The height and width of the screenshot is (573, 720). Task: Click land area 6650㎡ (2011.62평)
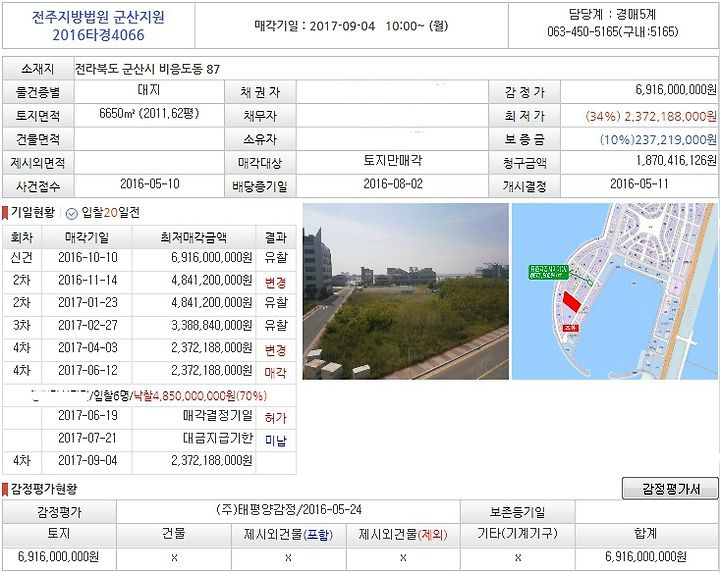(x=149, y=113)
